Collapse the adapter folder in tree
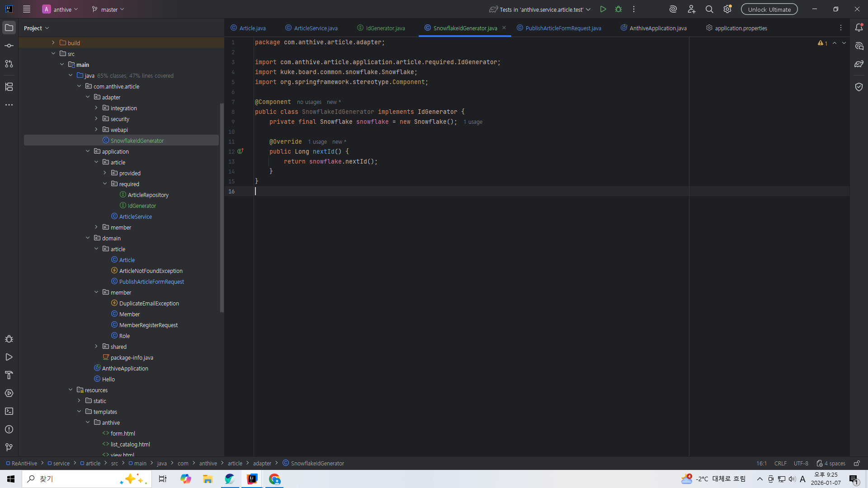 click(88, 97)
